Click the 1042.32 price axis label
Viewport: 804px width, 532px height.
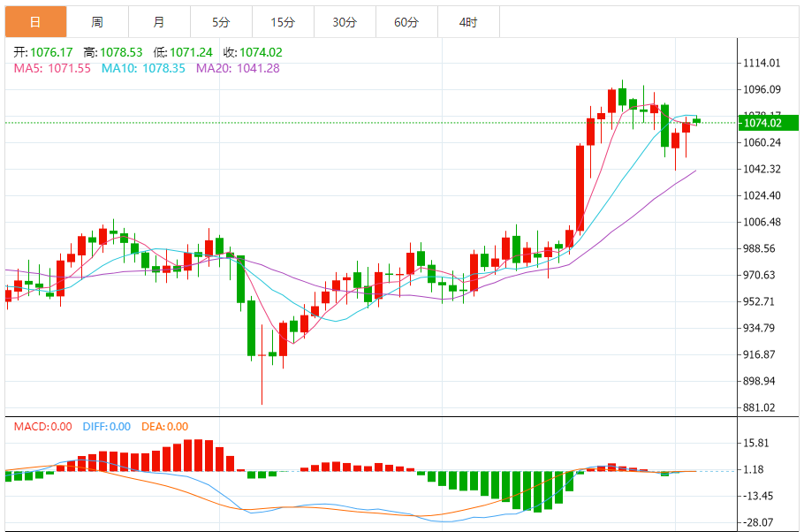tap(762, 169)
